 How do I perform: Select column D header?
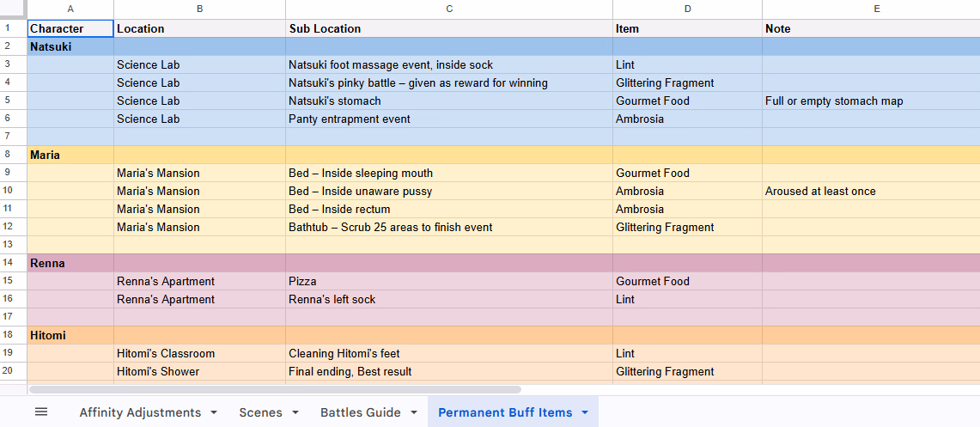pyautogui.click(x=687, y=9)
